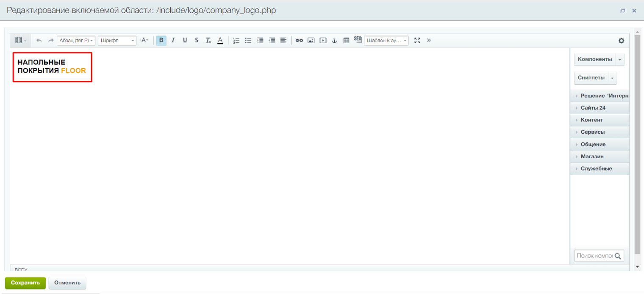The height and width of the screenshot is (294, 644).
Task: Click the green Сохранить button
Action: coord(25,283)
